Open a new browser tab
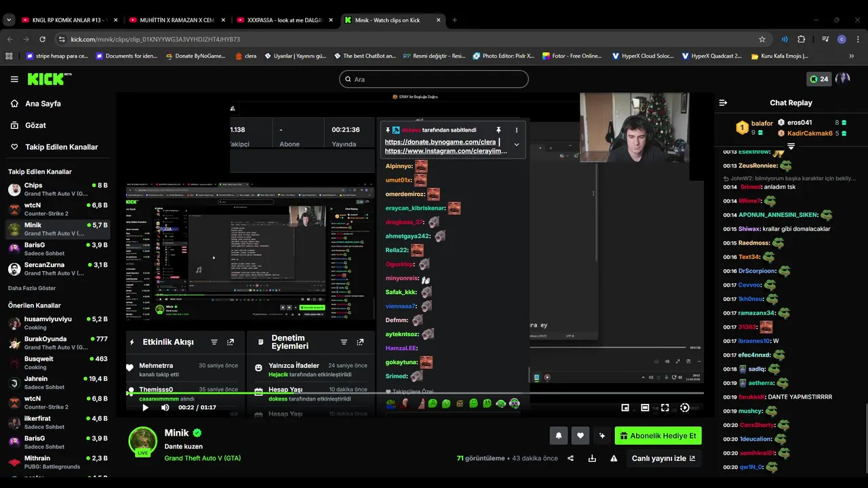This screenshot has width=868, height=488. point(454,20)
